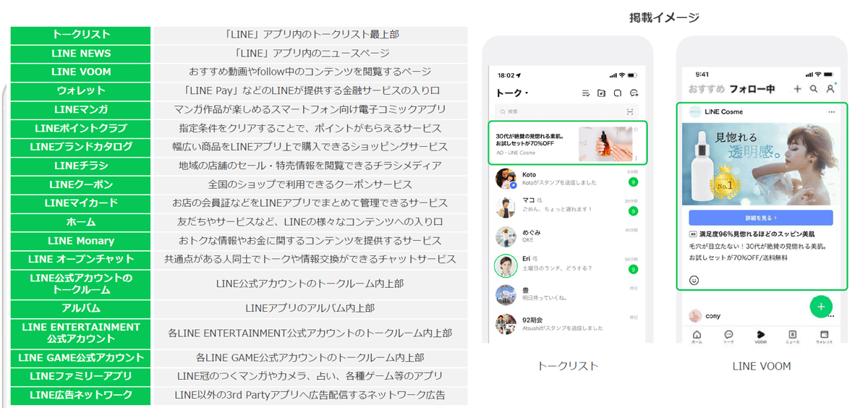Tap the sort icon in the Talk header
Viewport: 868px width, 408px height.
[586, 93]
